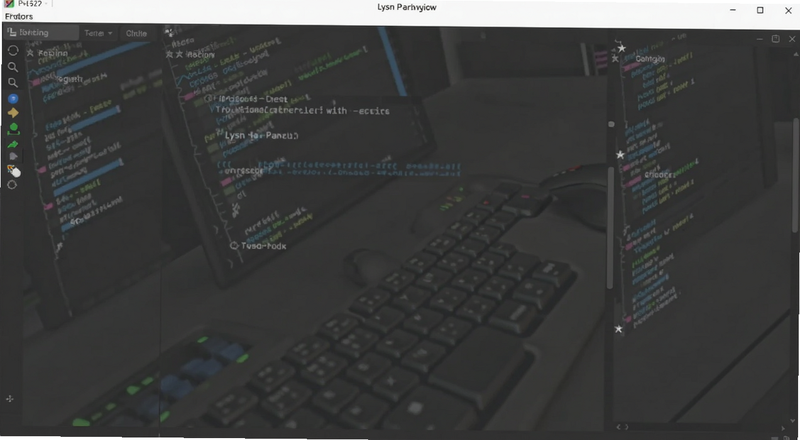Toggle the first star beside Action heading
The width and height of the screenshot is (800, 440).
(x=170, y=54)
